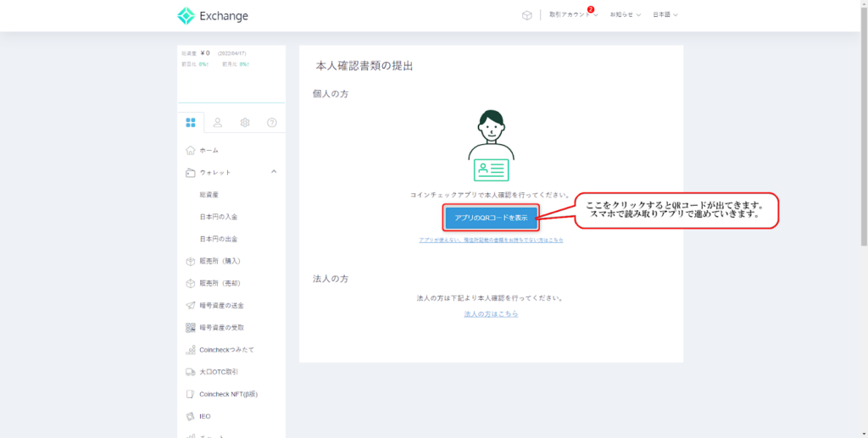
Task: Click the アプリのQRコードを表示 button
Action: coord(491,218)
